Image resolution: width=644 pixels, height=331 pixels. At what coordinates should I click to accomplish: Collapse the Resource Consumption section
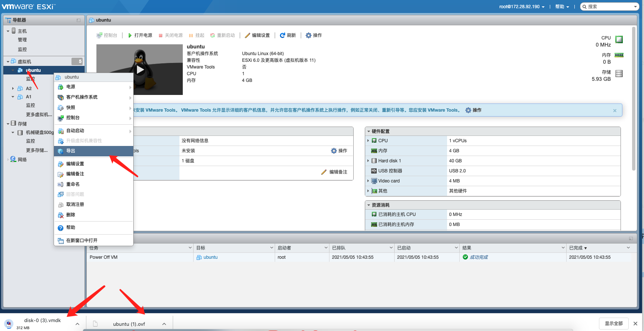[369, 205]
